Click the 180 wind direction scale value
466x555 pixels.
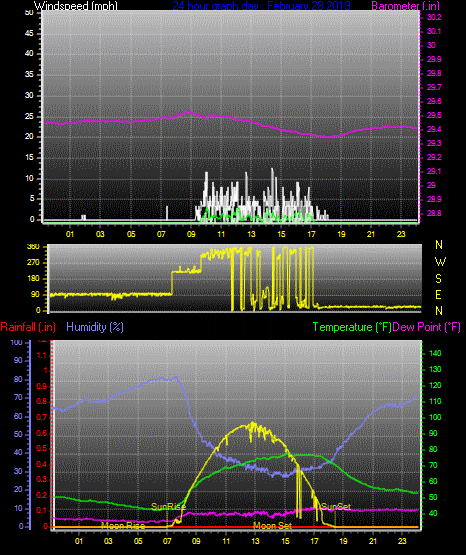33,279
